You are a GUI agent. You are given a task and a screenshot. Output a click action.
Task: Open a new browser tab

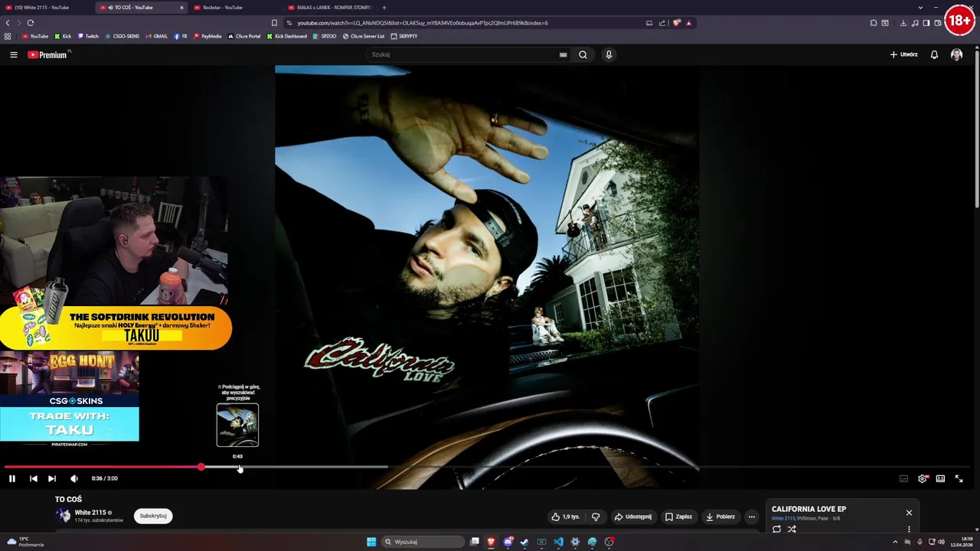click(384, 7)
